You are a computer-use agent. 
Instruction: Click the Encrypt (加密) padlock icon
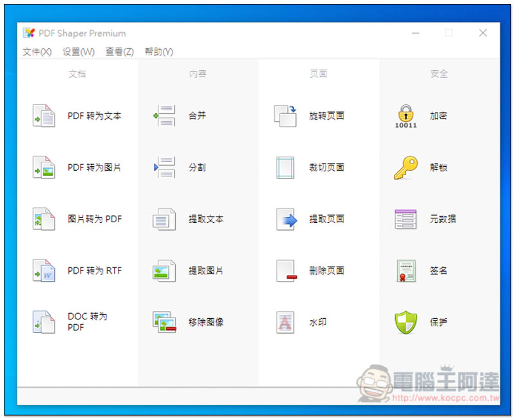(x=406, y=116)
